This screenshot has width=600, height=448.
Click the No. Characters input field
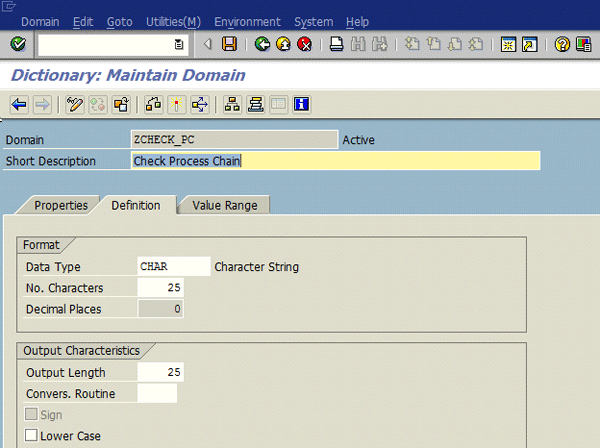[x=160, y=288]
